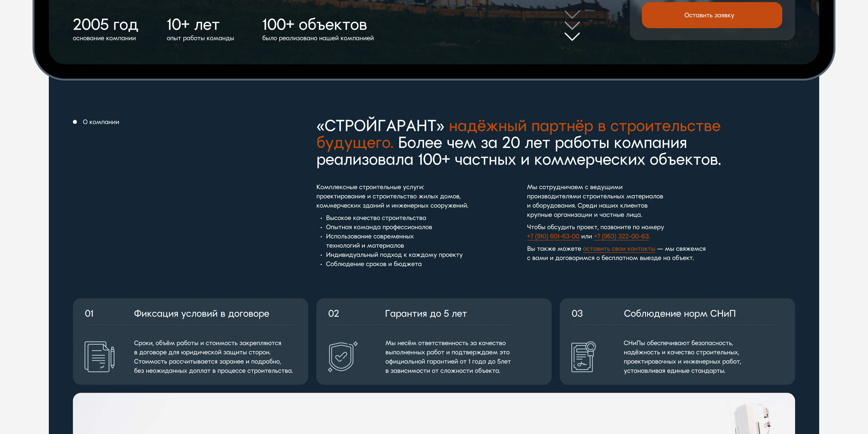
Task: Click the 10+ лет statistic
Action: (x=193, y=25)
